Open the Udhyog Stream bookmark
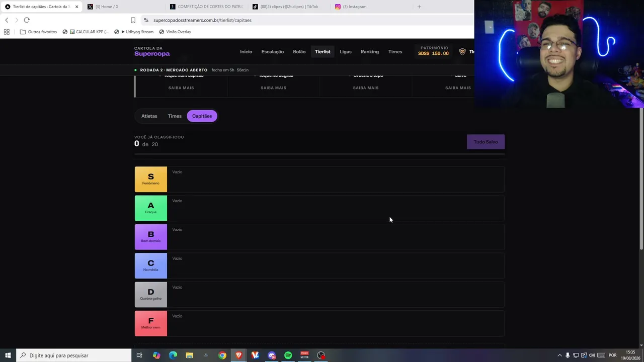Screen dimensions: 644x362 pos(134,32)
